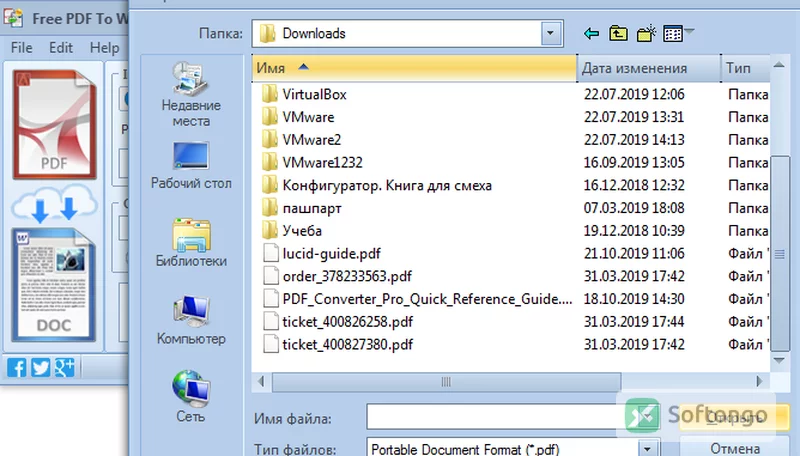Click the vertical scrollbar thumb

point(780,254)
